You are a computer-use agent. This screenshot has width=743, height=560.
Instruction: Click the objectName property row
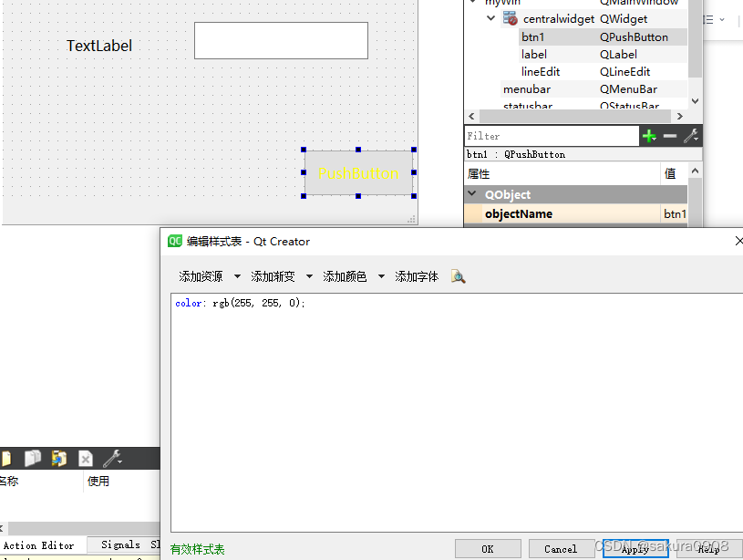[x=576, y=213]
